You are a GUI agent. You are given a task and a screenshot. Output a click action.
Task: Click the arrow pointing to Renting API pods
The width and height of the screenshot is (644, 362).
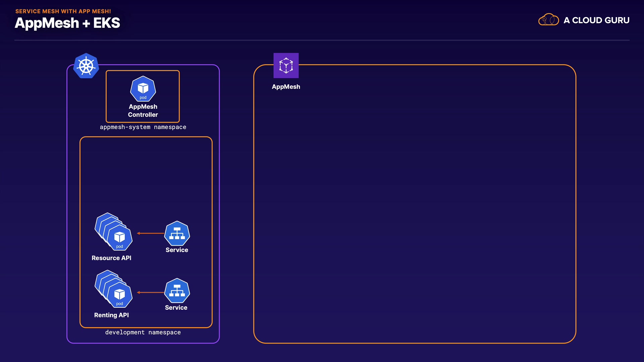pyautogui.click(x=150, y=292)
